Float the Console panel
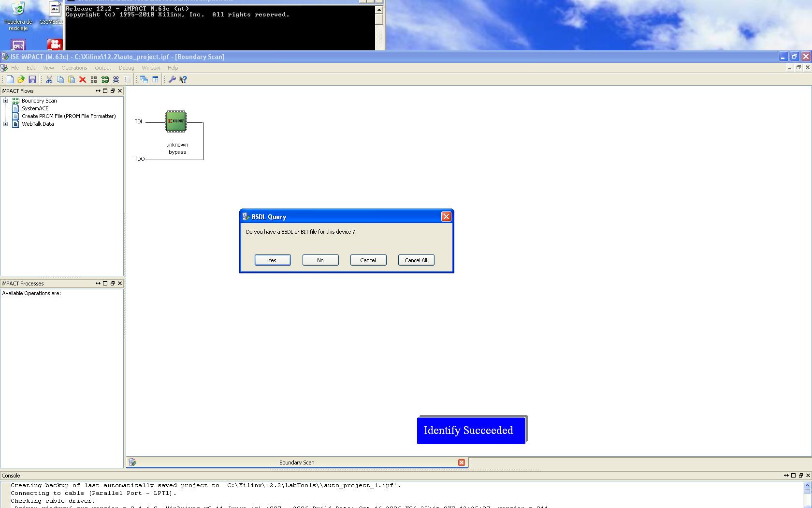The image size is (812, 508). (x=801, y=476)
